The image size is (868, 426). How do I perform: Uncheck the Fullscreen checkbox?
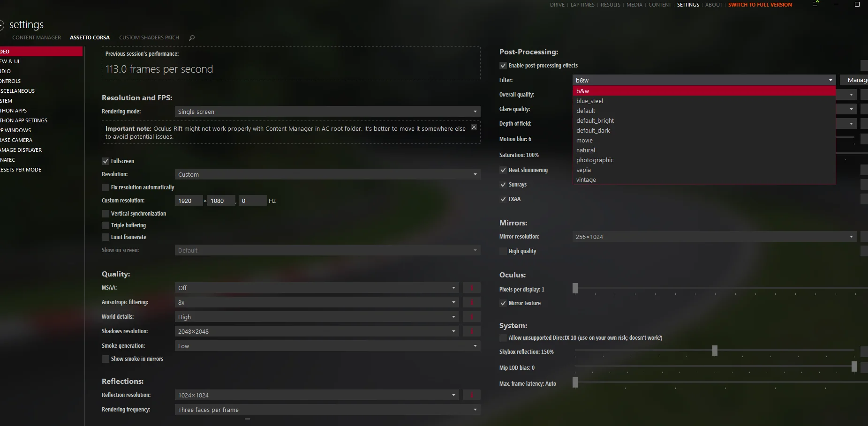pos(106,161)
